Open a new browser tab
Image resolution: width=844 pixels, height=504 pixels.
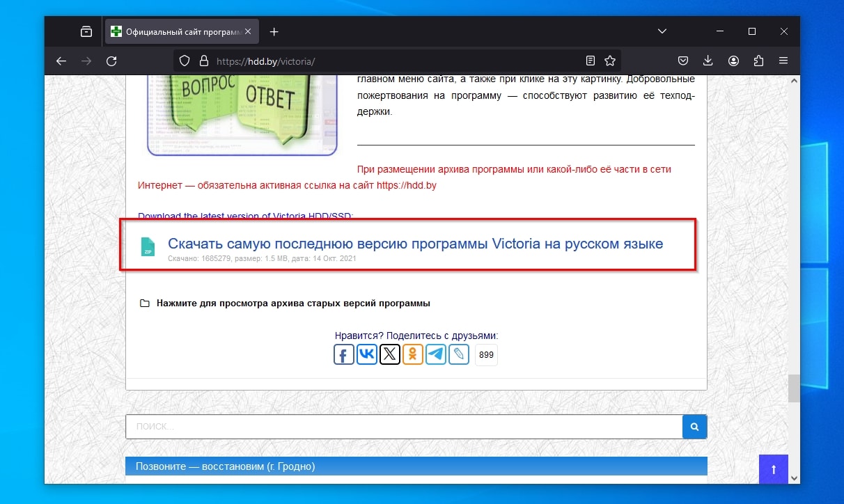274,31
